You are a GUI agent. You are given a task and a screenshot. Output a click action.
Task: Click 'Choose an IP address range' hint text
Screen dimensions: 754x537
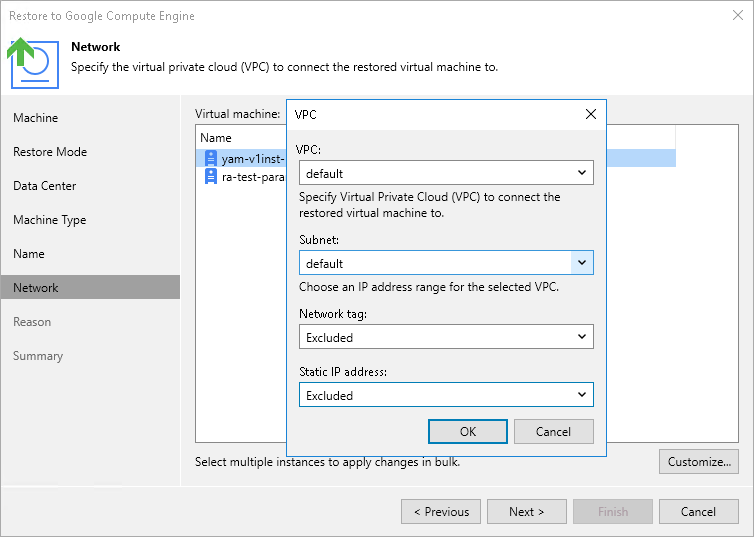(x=429, y=287)
